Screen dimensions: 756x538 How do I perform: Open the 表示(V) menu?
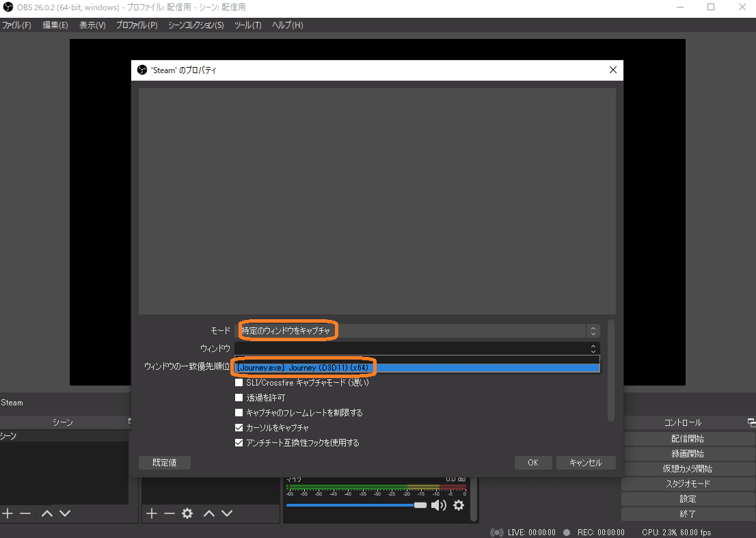point(92,25)
